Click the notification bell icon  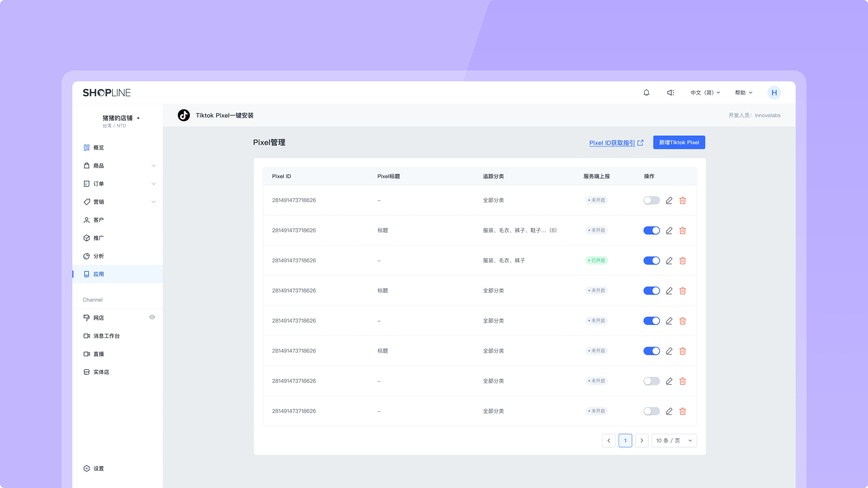click(x=646, y=93)
